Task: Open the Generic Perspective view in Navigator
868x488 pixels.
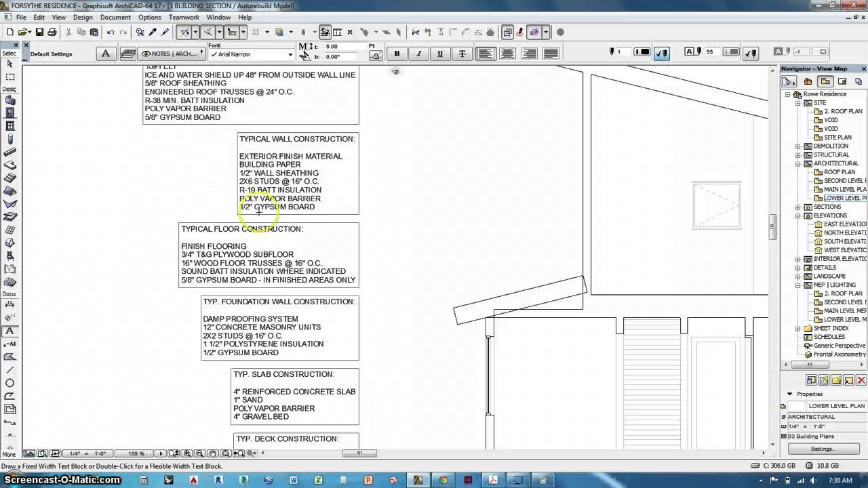Action: 835,346
